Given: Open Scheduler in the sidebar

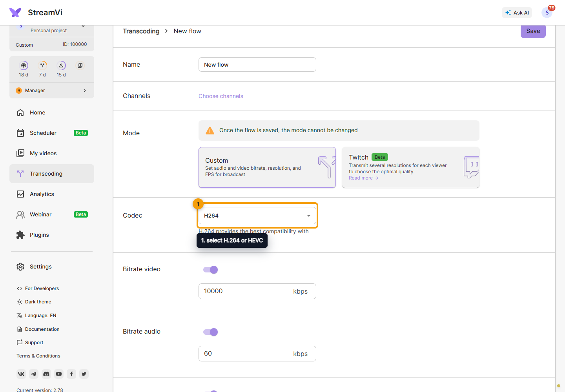Looking at the screenshot, I should [x=52, y=133].
